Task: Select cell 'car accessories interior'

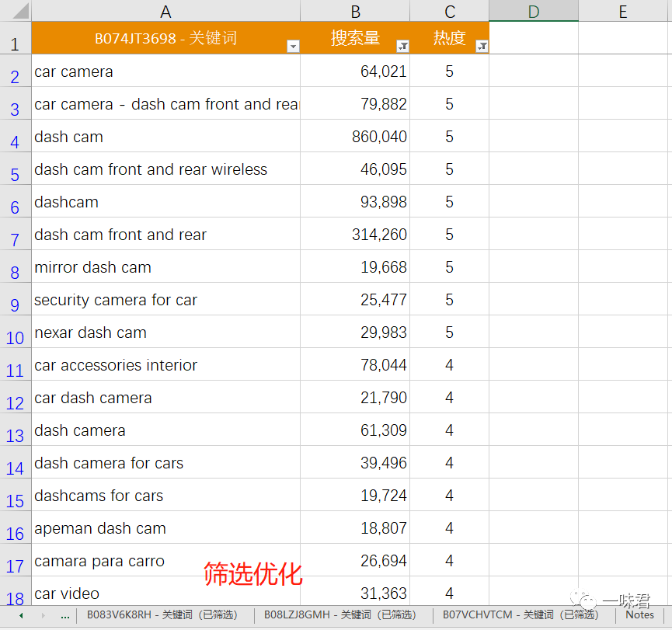Action: click(165, 364)
